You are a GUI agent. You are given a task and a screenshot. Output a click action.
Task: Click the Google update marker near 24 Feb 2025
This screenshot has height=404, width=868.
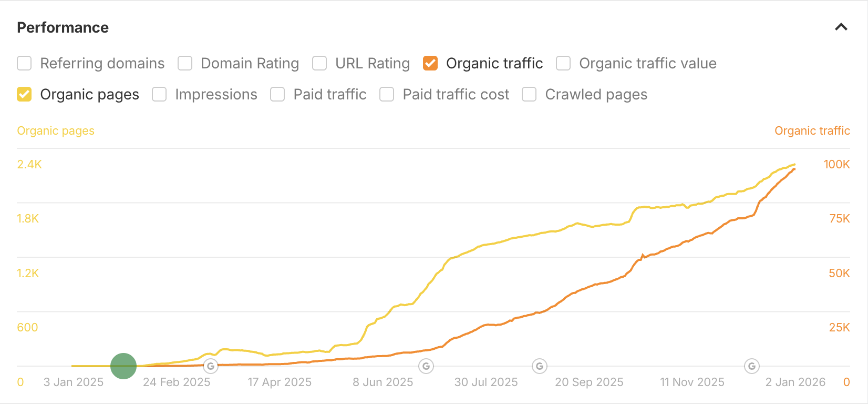[x=210, y=366]
